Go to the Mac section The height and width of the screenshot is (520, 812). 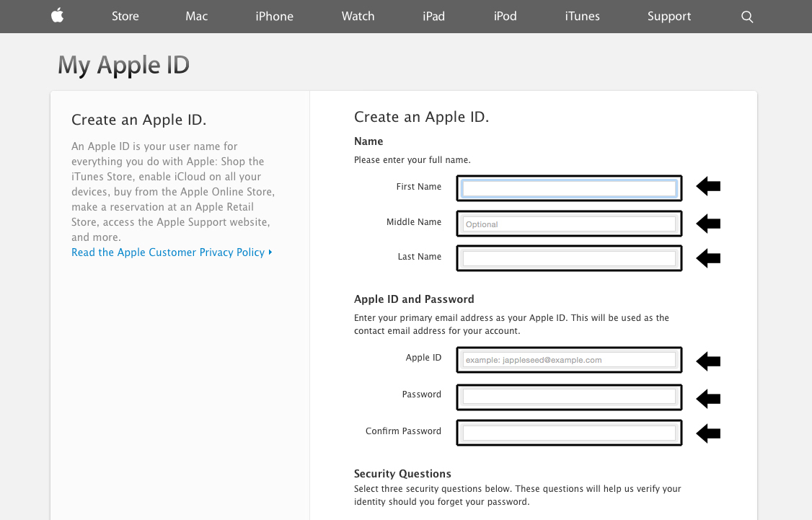point(197,16)
